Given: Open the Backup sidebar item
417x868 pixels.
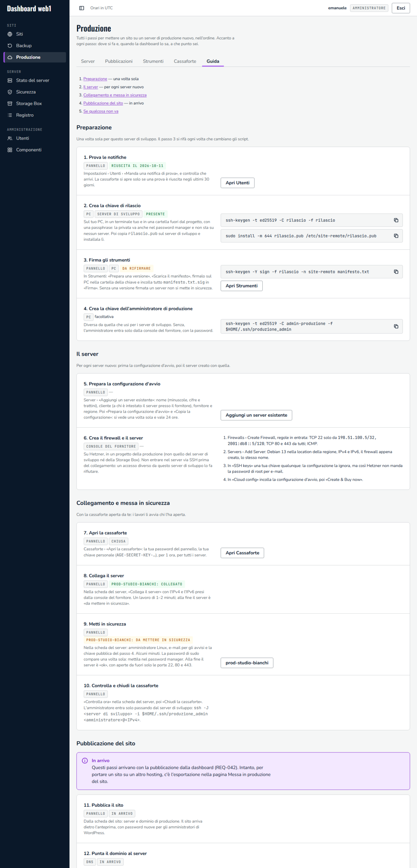Looking at the screenshot, I should click(x=35, y=46).
